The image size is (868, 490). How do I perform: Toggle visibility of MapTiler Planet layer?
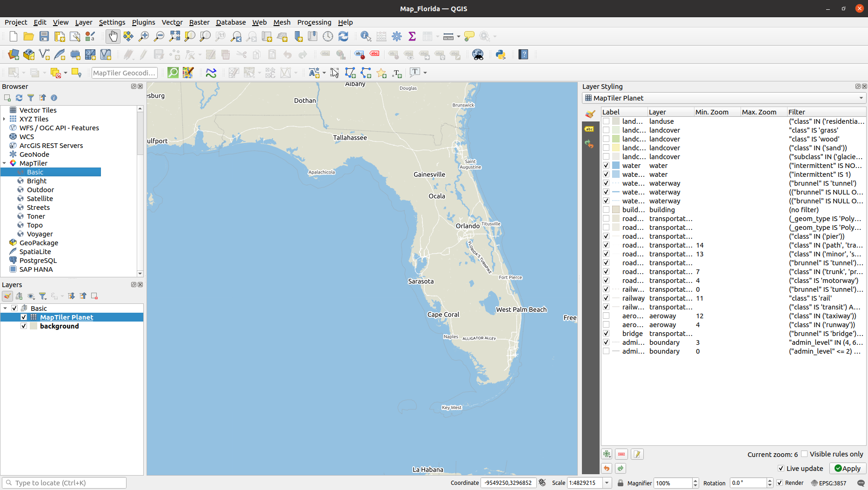tap(24, 317)
